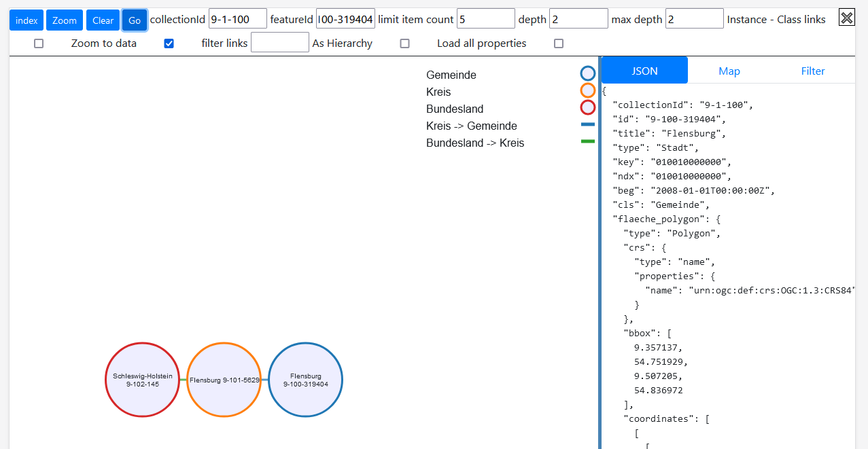Click the "collectionId": "9-1-100" JSON line
Viewport: 868px width, 449px height.
tap(683, 105)
